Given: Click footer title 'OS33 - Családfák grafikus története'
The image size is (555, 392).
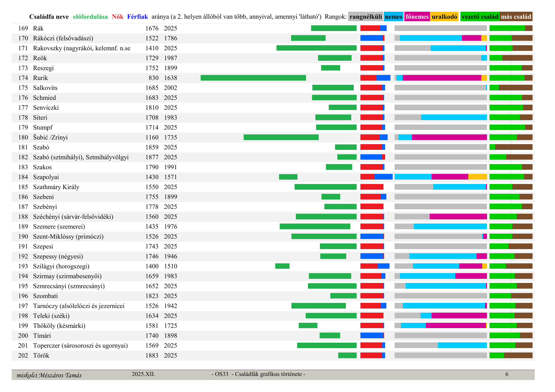Looking at the screenshot, I should (258, 374).
